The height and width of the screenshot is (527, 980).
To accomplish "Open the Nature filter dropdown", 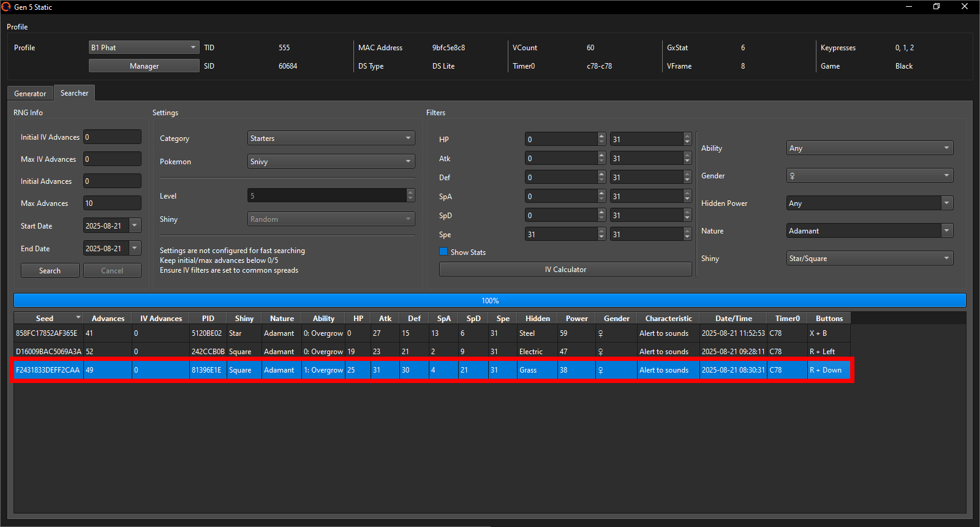I will 869,231.
